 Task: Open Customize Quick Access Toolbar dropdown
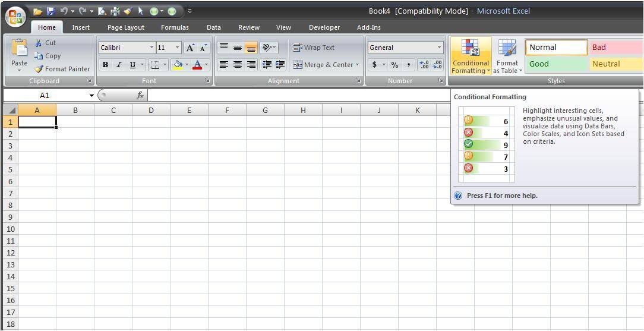190,11
